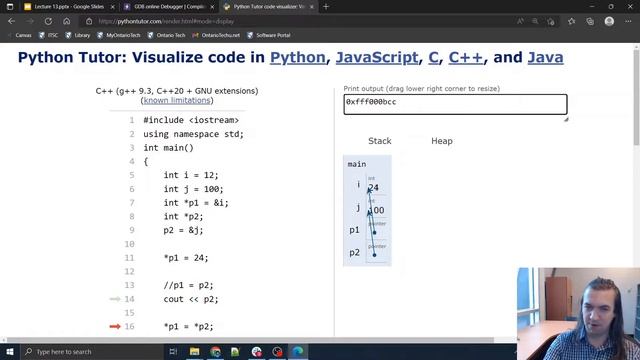
Task: Click the p2 pointer variable in stack
Action: [354, 253]
